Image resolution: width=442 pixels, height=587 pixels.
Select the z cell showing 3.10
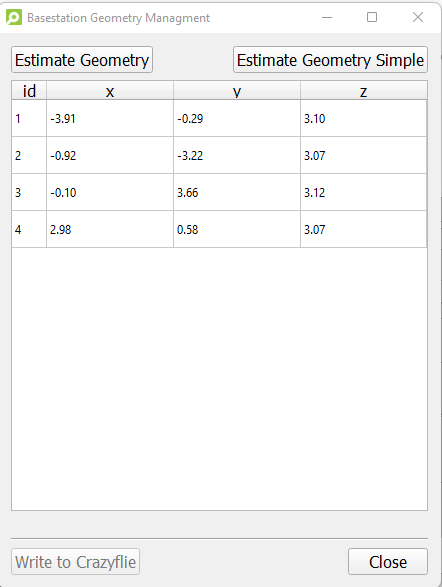(x=363, y=118)
